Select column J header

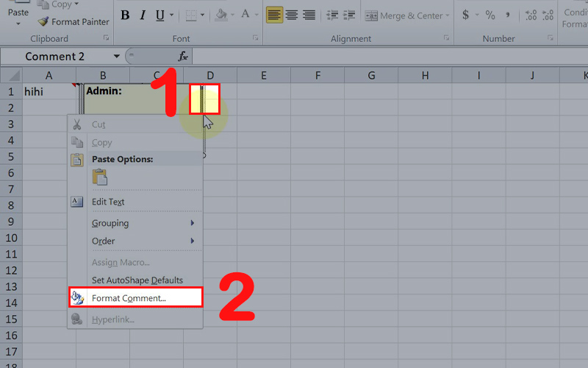532,76
